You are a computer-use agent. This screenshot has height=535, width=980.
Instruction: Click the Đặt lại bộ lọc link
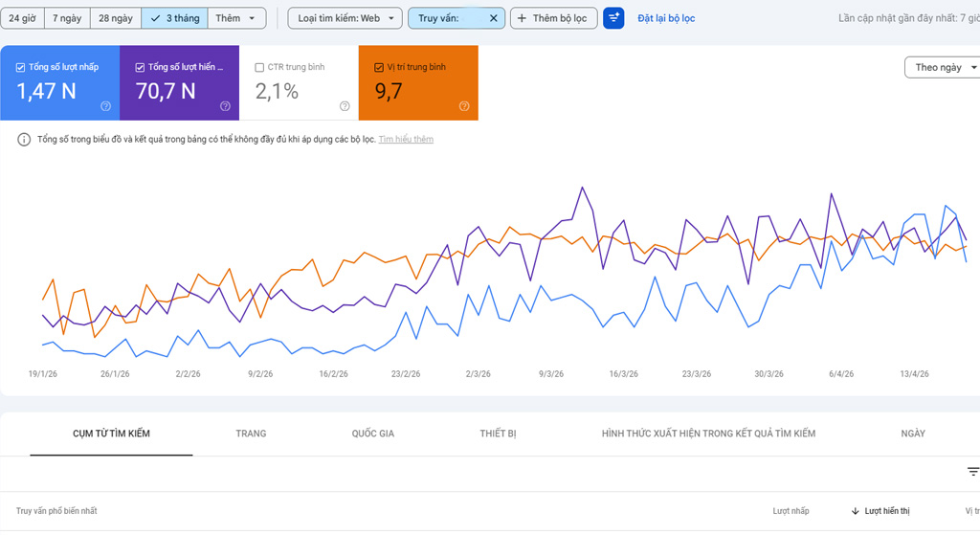point(666,18)
